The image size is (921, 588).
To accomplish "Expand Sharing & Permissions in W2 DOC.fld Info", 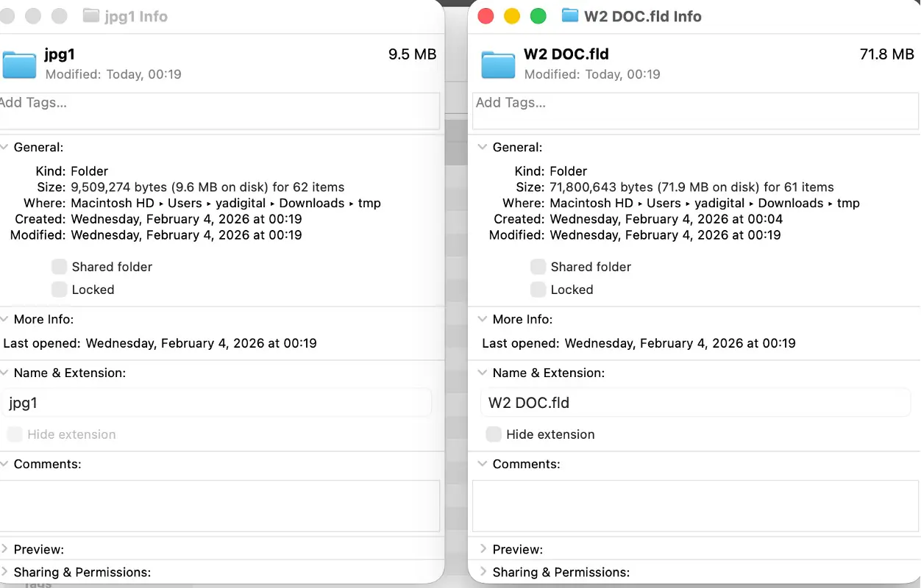I will point(483,572).
